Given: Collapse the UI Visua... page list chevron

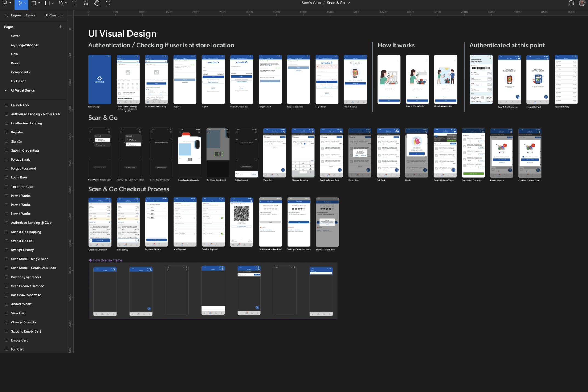Looking at the screenshot, I should 62,15.
